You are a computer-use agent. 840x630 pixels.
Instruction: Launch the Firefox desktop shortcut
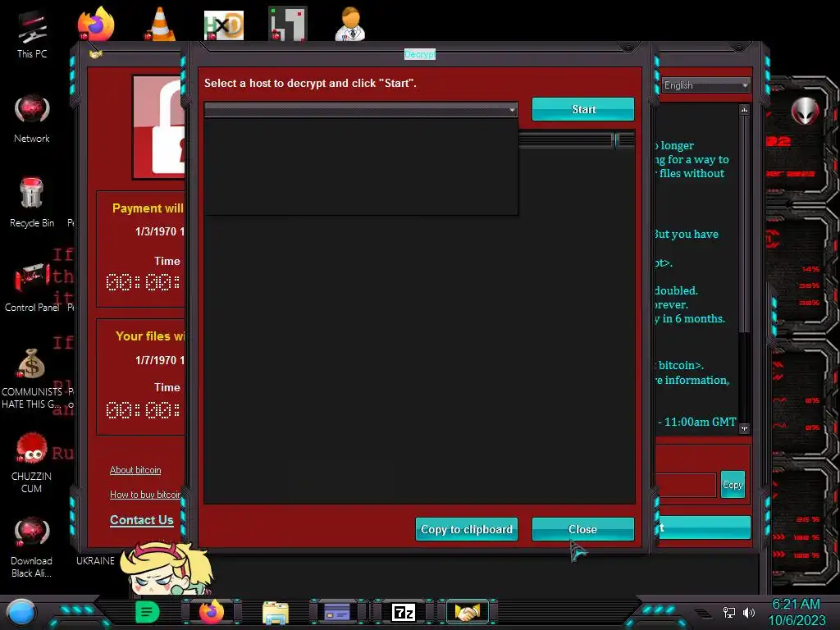(x=96, y=24)
